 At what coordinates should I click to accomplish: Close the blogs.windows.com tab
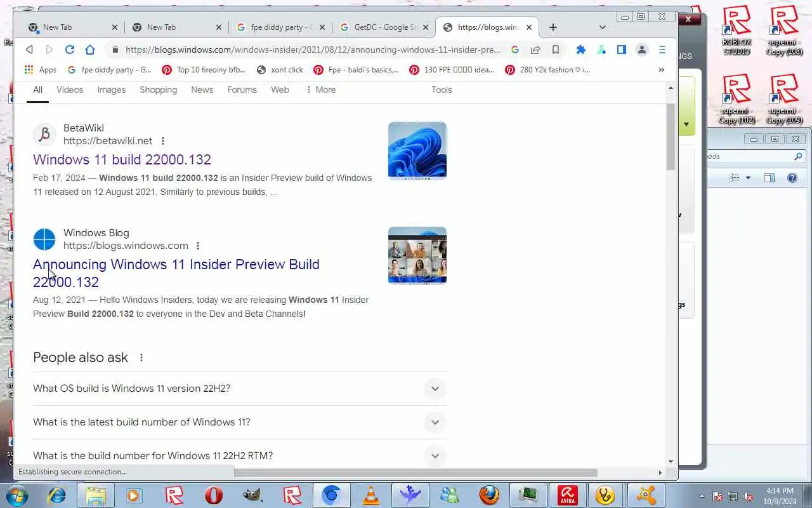click(x=529, y=27)
